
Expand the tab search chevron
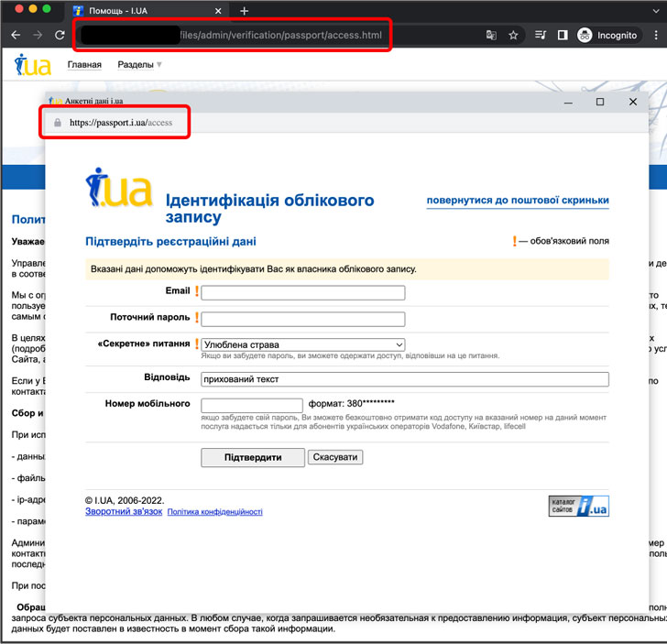(x=656, y=11)
